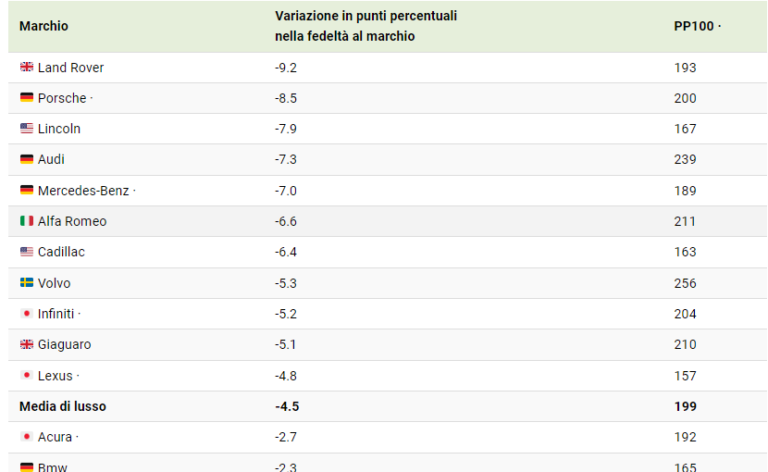Click the Japanese flag next to Lexus
The width and height of the screenshot is (768, 472).
[26, 375]
